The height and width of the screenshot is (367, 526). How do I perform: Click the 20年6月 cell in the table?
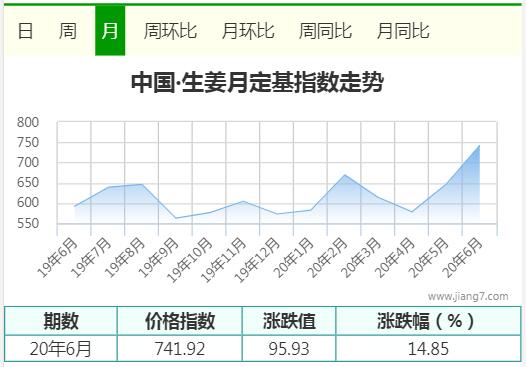point(61,349)
